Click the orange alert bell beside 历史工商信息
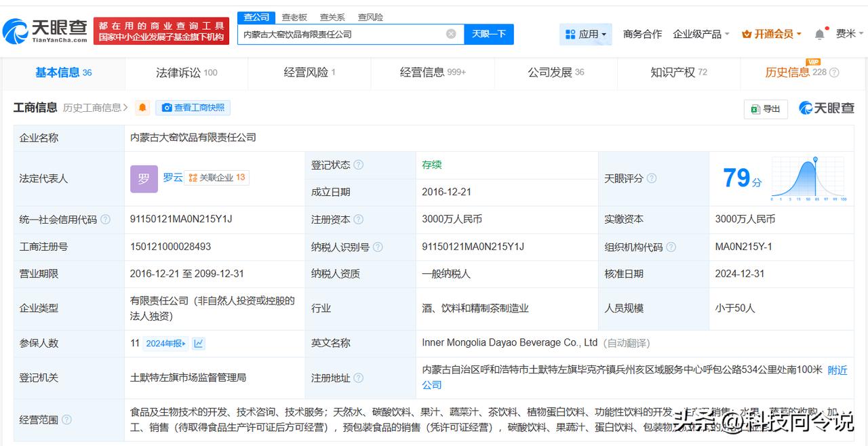This screenshot has width=868, height=446. 142,108
